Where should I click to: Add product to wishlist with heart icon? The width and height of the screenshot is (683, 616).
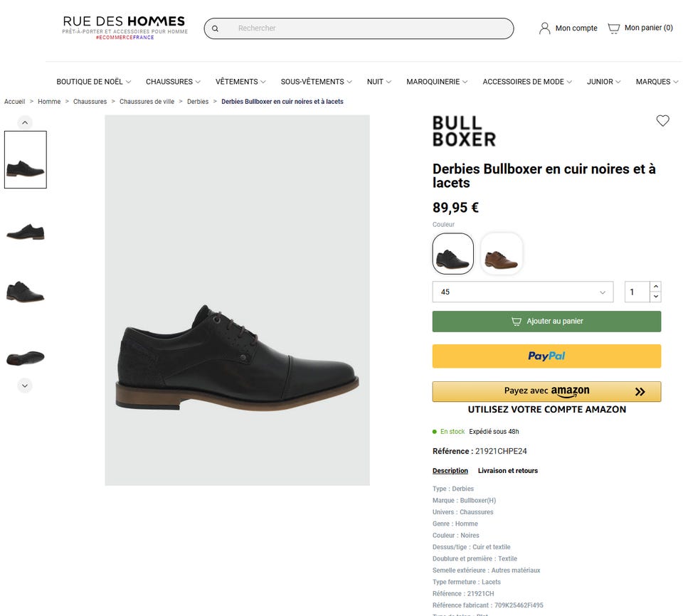662,121
